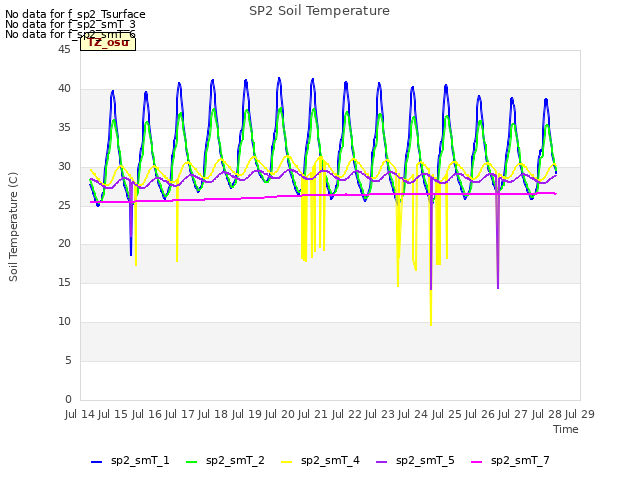This screenshot has height=480, width=640.
Task: Click the No data for f_sp2_smT_3 message
Action: click(x=70, y=24)
